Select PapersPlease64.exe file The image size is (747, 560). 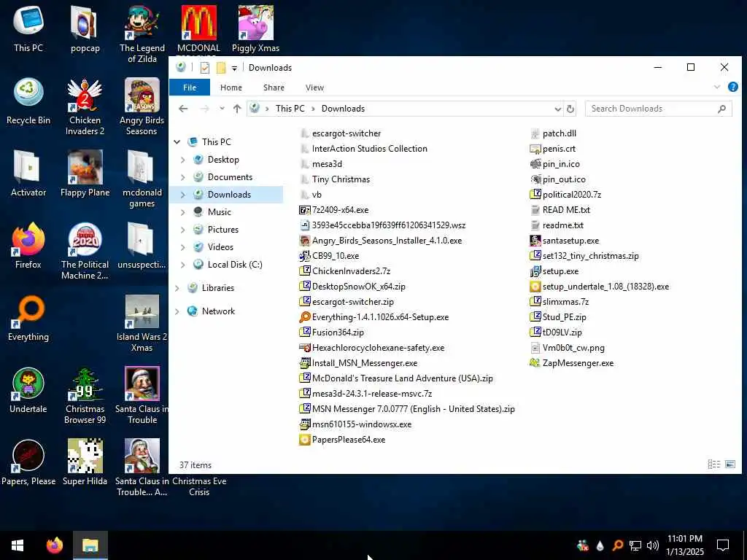coord(342,440)
